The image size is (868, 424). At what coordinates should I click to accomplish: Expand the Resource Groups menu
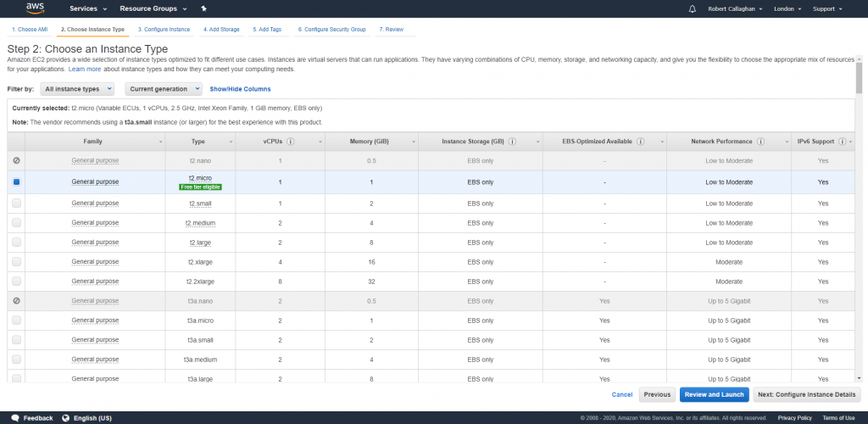(153, 8)
